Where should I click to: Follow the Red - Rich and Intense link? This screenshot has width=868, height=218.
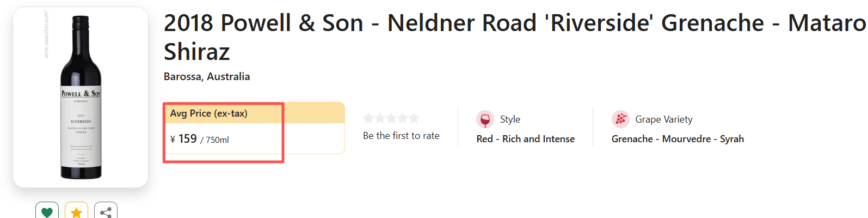[x=525, y=139]
